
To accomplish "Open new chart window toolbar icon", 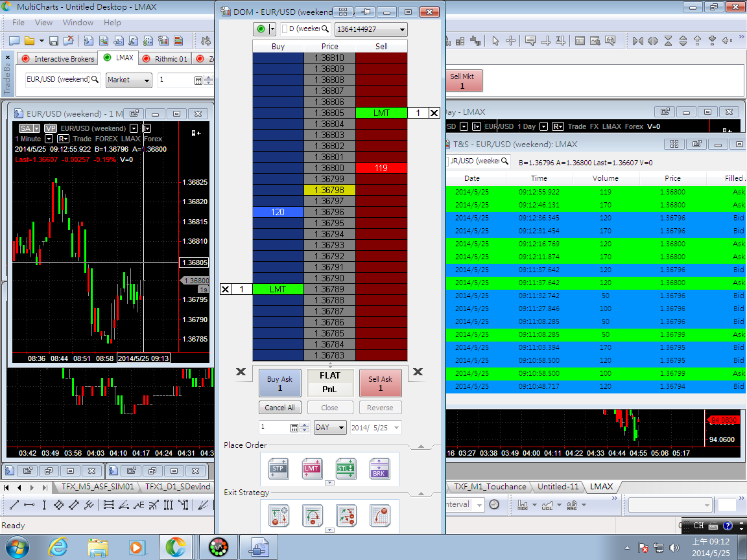I will coord(89,41).
